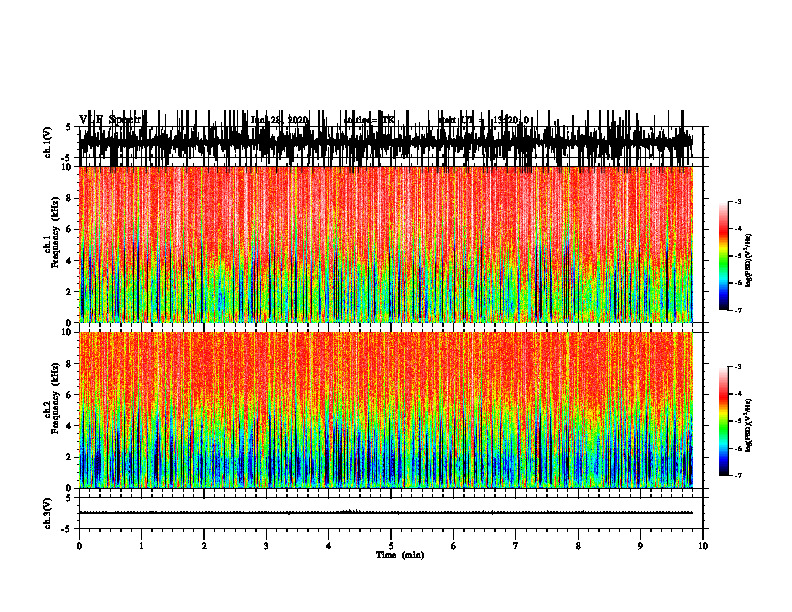792x612 pixels.
Task: Click time axis tick label '10'
Action: (703, 546)
